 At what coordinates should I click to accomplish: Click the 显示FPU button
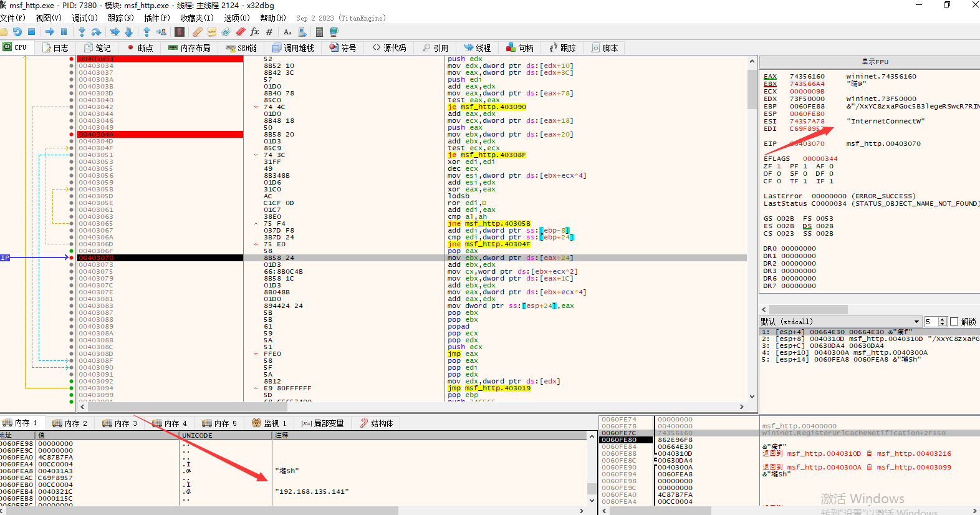tap(875, 62)
